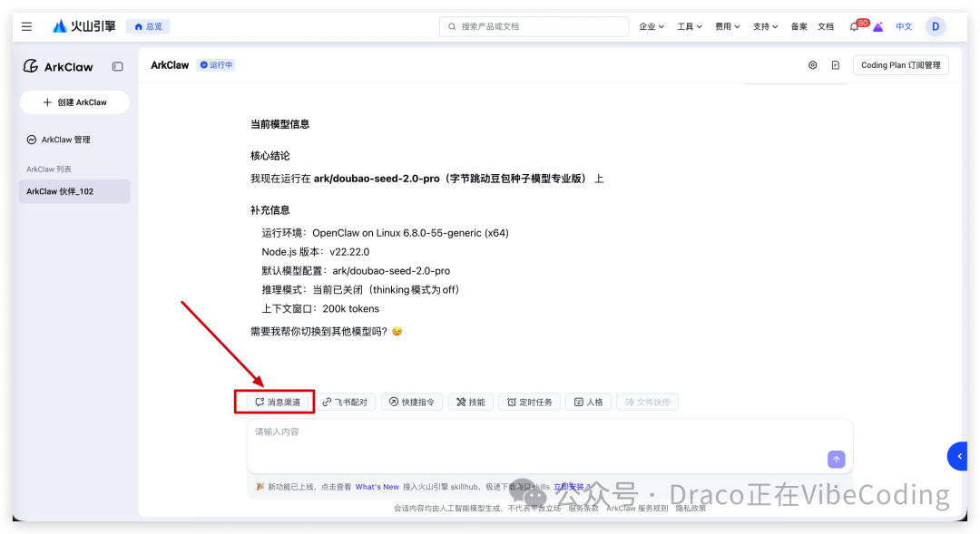The height and width of the screenshot is (534, 980).
Task: Click the Coding Plan 订阅管理 button
Action: click(x=900, y=64)
